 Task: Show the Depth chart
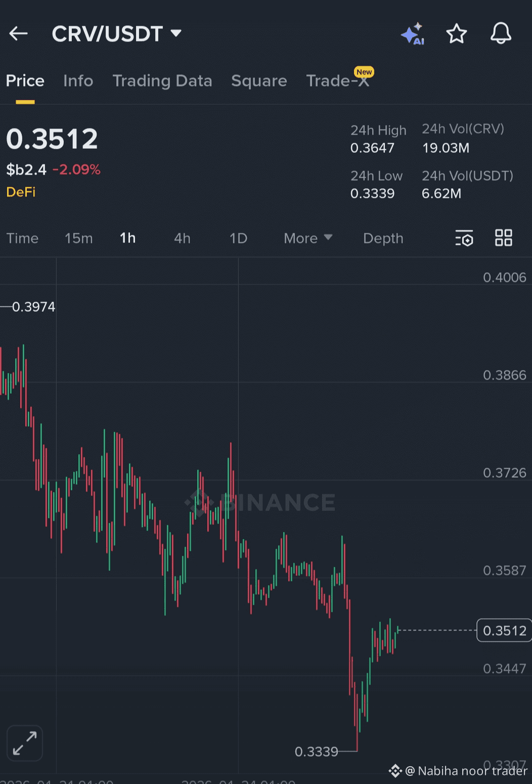(x=383, y=238)
